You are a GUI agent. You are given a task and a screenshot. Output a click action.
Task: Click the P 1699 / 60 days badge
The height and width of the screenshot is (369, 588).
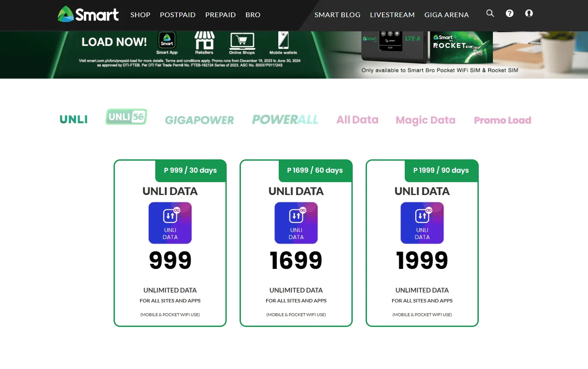(x=315, y=171)
